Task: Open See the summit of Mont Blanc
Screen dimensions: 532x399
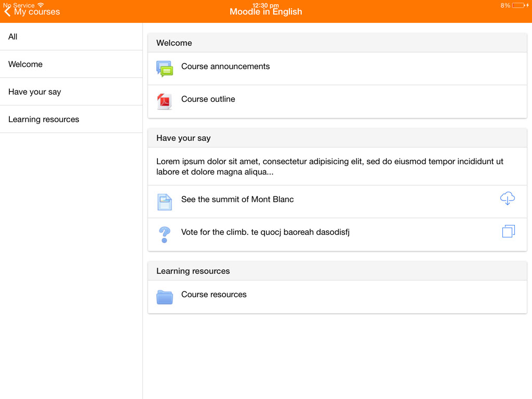Action: click(337, 202)
